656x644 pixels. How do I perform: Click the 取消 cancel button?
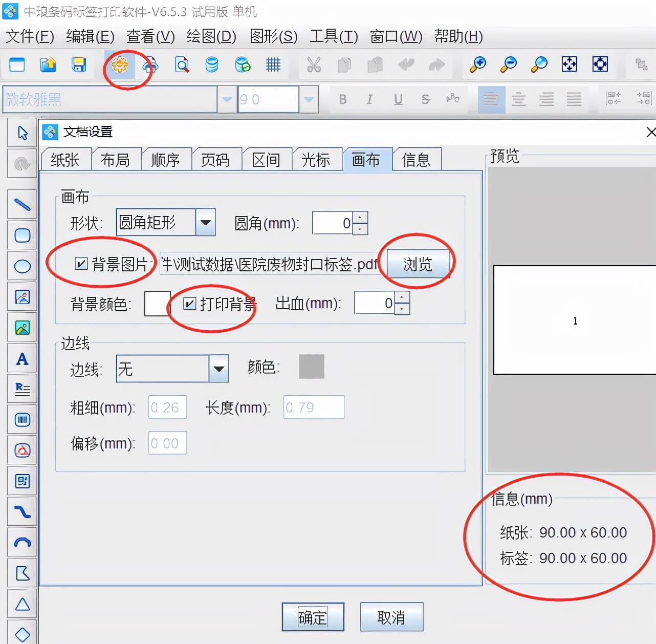pyautogui.click(x=391, y=617)
